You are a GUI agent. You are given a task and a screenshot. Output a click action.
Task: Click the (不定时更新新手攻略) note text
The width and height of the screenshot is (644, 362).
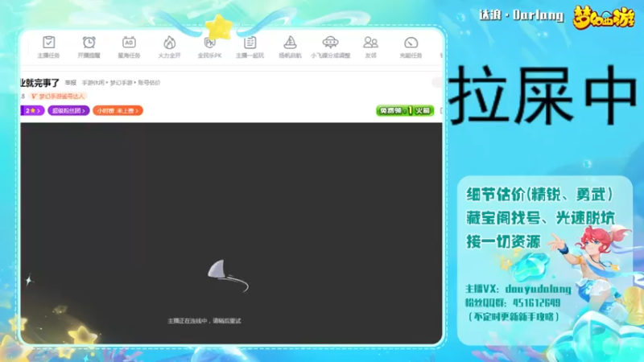click(x=514, y=316)
